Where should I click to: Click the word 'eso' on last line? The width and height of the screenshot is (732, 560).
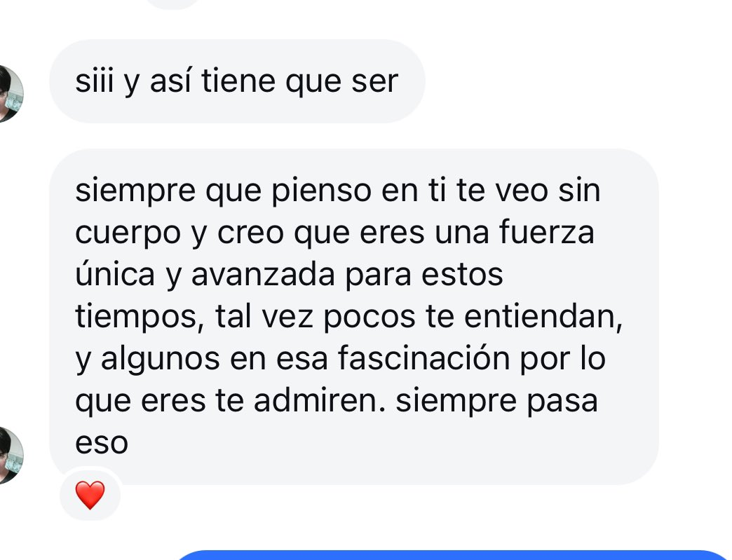(x=102, y=443)
